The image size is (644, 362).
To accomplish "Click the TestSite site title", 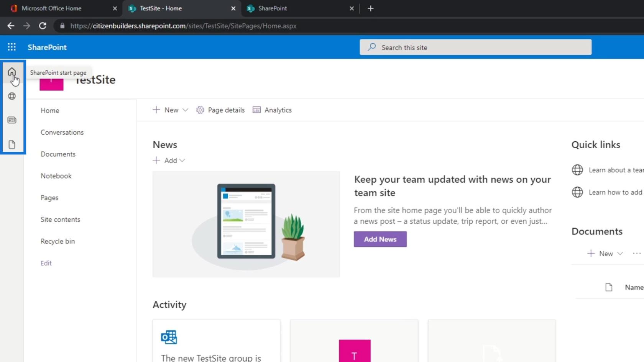I will click(95, 80).
